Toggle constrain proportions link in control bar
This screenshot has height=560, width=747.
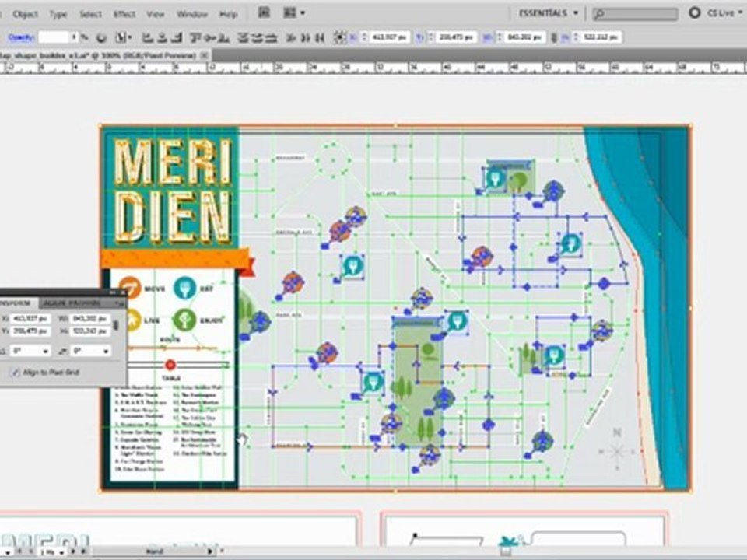pyautogui.click(x=553, y=37)
